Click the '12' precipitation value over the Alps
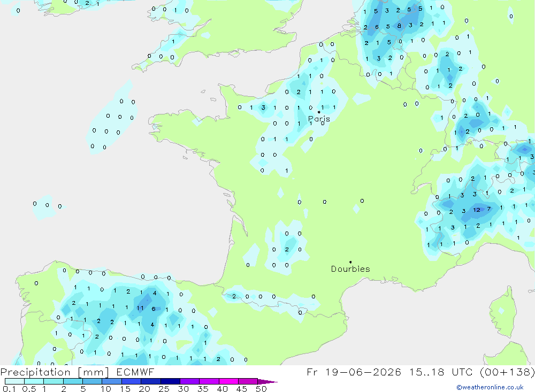Viewport: 535px width, 392px height. point(477,210)
